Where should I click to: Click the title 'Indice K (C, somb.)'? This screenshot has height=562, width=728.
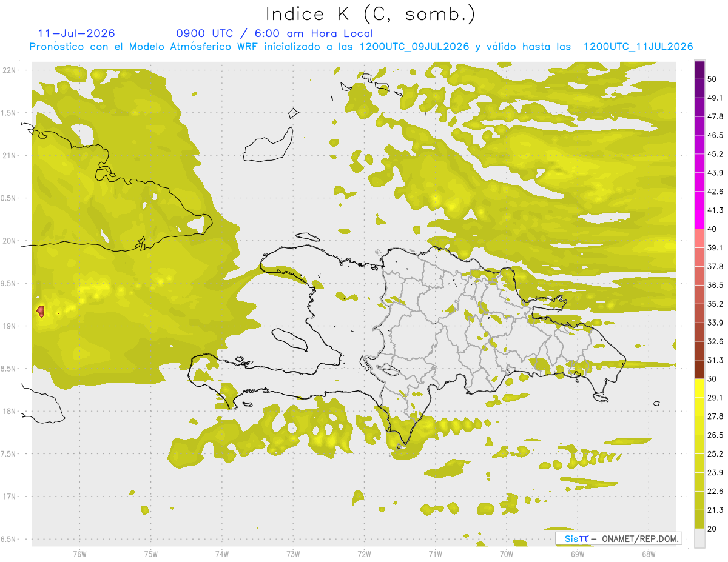pyautogui.click(x=370, y=14)
